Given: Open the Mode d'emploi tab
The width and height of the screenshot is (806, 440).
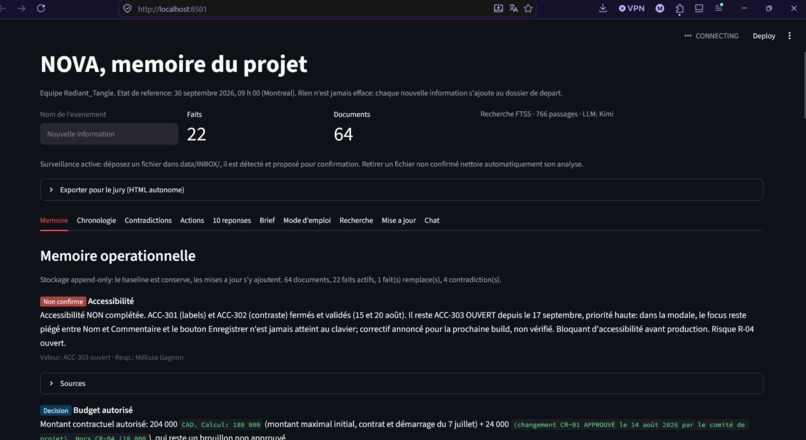Looking at the screenshot, I should (x=307, y=220).
